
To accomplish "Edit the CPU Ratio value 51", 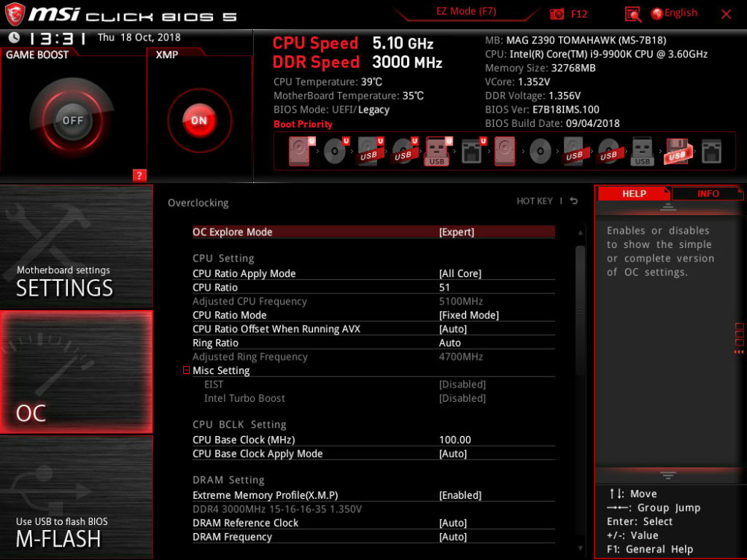I will tap(444, 287).
